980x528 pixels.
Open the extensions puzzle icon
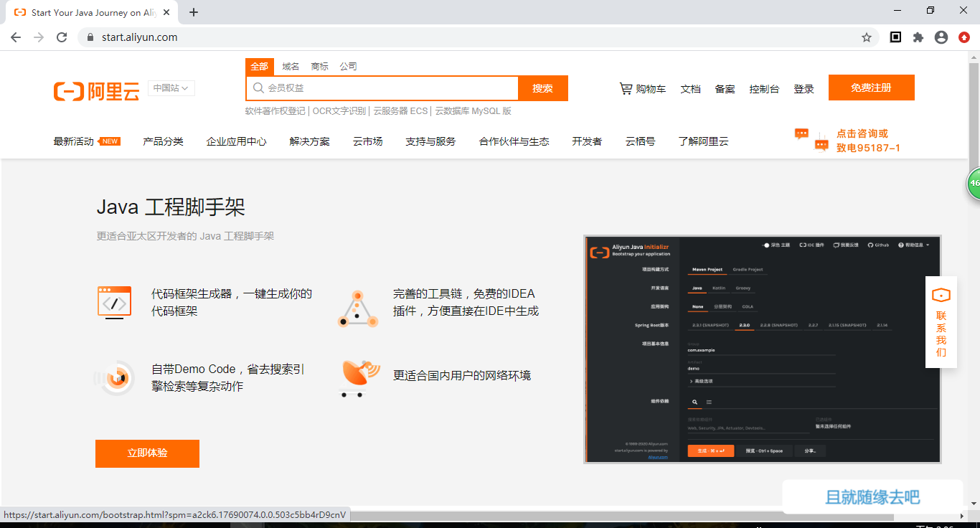point(918,37)
